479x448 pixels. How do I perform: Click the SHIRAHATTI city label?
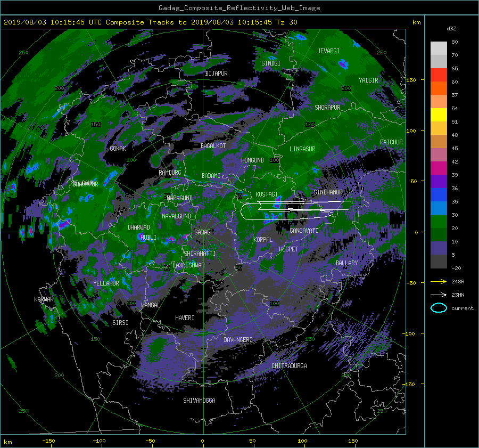tap(200, 253)
